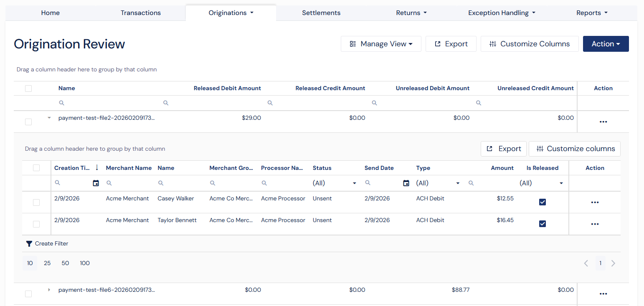Viewport: 644px width, 306px height.
Task: Tick the payment-test-file2 row checkbox
Action: [x=28, y=122]
